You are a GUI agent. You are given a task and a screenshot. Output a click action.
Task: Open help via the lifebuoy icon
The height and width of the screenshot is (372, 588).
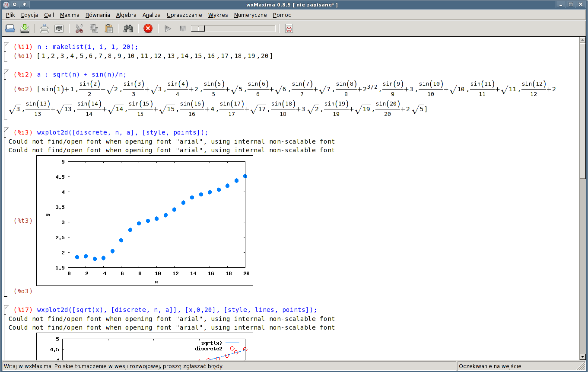(289, 29)
